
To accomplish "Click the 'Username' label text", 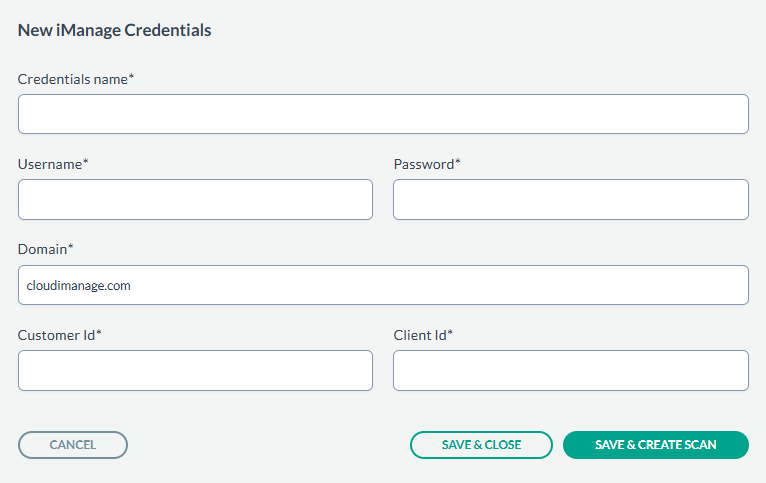I will click(x=49, y=164).
